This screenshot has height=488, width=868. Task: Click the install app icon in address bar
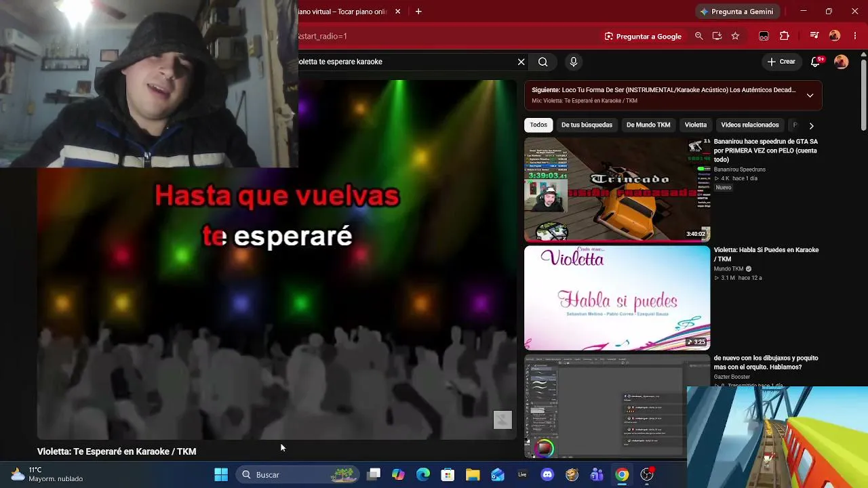pos(717,36)
